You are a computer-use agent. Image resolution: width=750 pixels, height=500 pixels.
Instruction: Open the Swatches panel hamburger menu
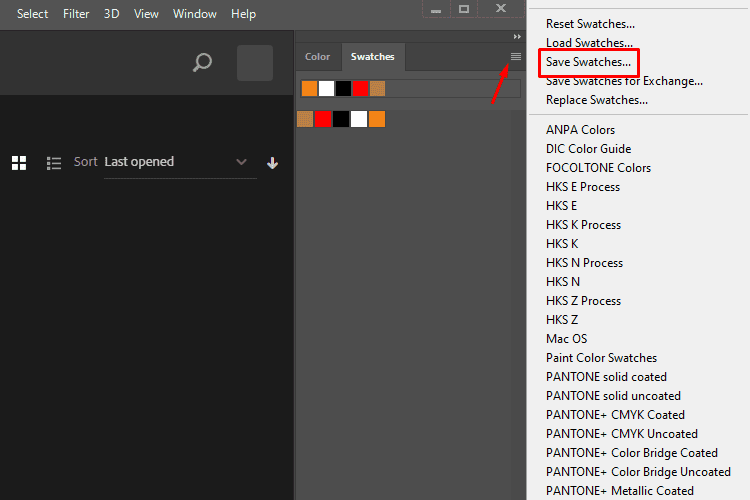[x=516, y=56]
